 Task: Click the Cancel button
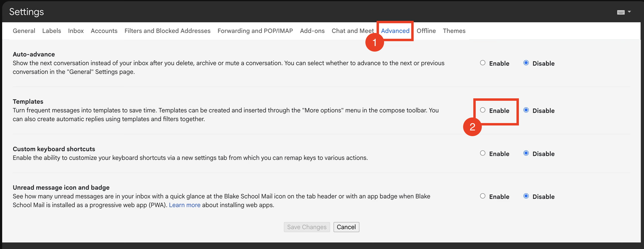346,227
